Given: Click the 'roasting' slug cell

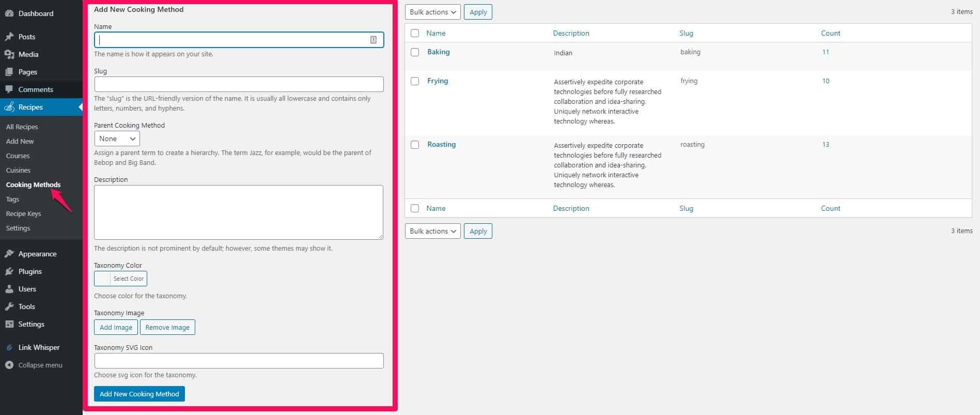Looking at the screenshot, I should (692, 144).
